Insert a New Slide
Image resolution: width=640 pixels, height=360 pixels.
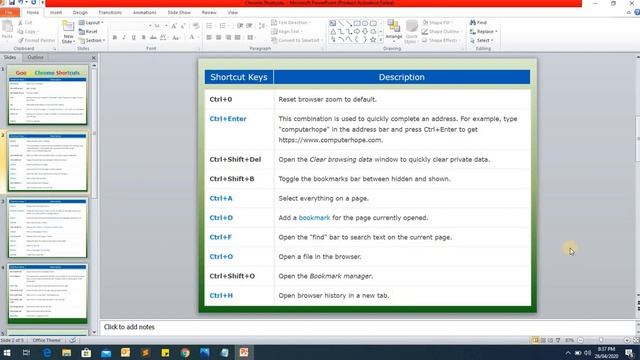[x=68, y=32]
